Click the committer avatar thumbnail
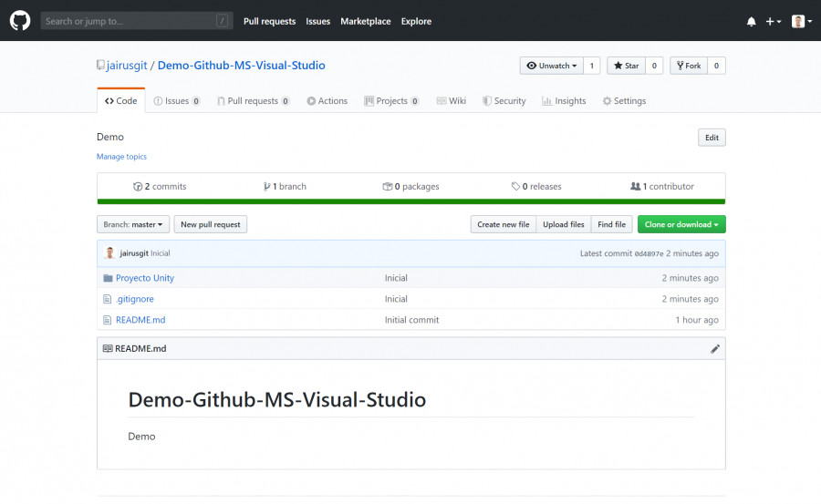Screen dimensions: 821x504 110,253
